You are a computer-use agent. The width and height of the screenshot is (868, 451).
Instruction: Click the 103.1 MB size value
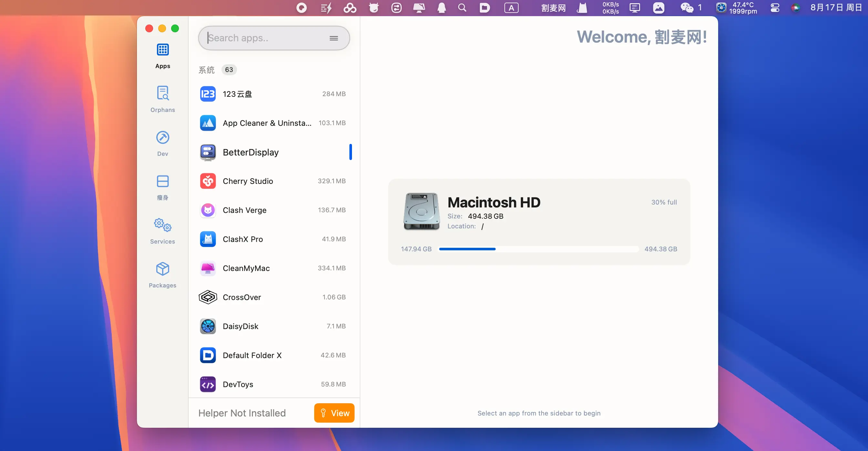pyautogui.click(x=332, y=123)
